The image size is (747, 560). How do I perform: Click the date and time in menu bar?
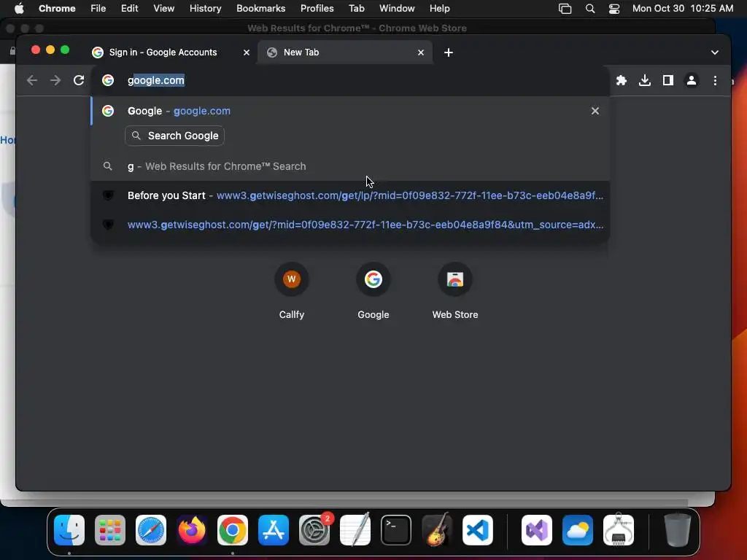[x=683, y=9]
